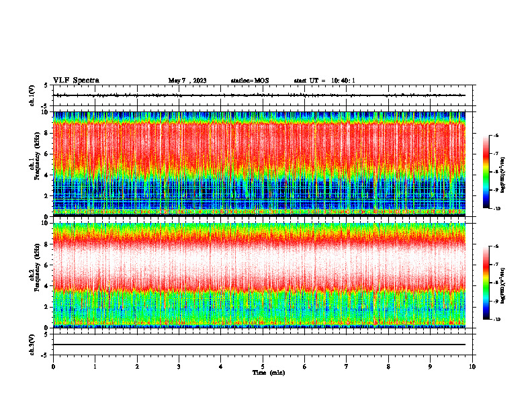The height and width of the screenshot is (411, 532).
Task: Click the "10" minute tick on time axis
Action: click(472, 367)
